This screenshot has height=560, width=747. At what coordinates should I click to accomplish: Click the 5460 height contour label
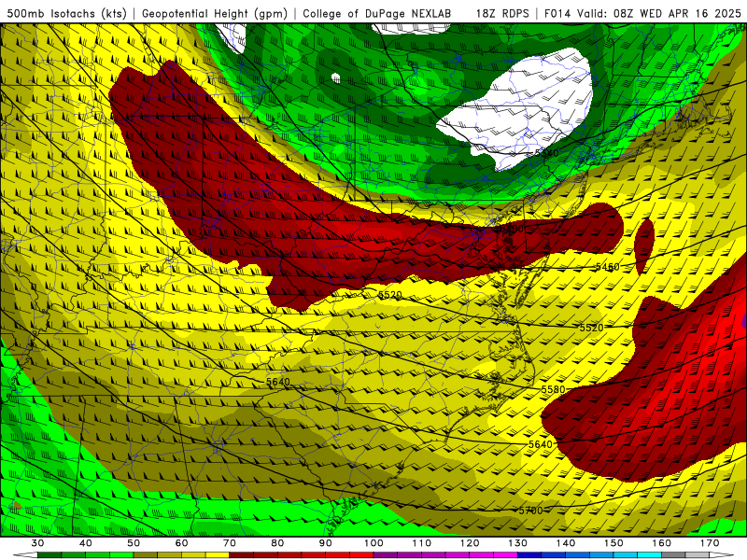point(608,267)
